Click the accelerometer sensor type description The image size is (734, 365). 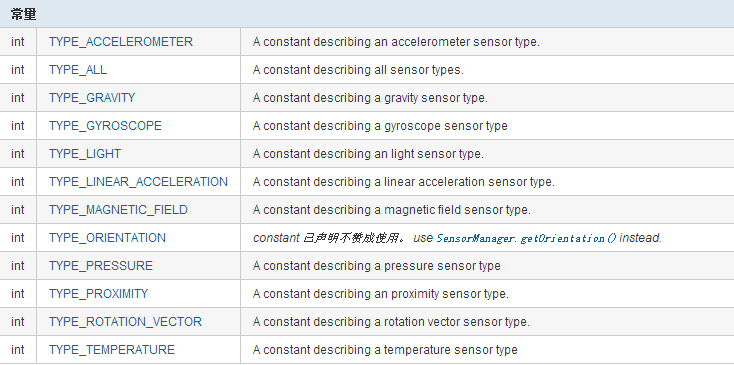396,42
